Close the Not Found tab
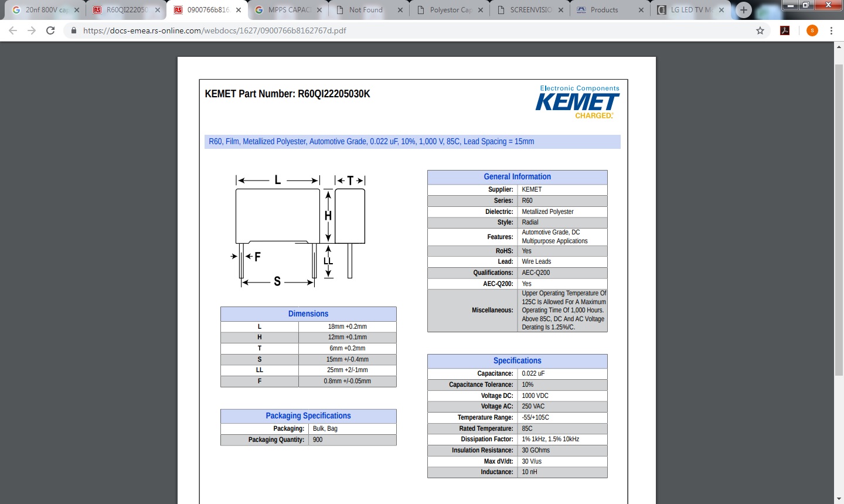The image size is (844, 504). (x=400, y=10)
